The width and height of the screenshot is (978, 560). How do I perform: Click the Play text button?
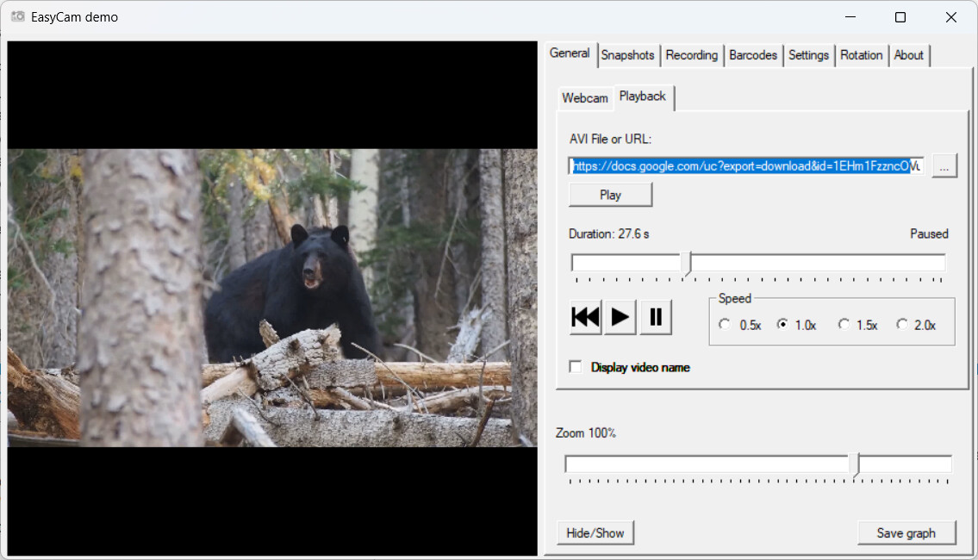point(610,195)
